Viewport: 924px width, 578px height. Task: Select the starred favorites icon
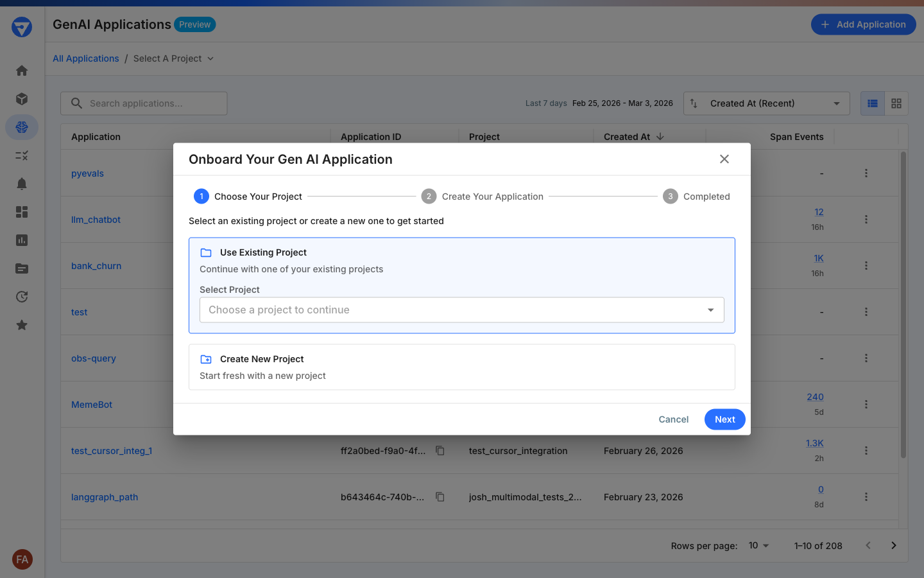(x=21, y=325)
